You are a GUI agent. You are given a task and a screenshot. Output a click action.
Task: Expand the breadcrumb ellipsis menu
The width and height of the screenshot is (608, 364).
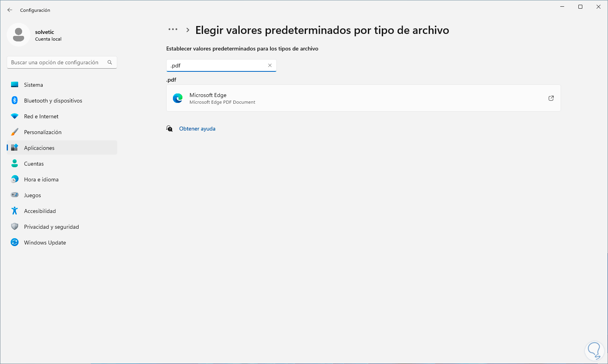(173, 30)
